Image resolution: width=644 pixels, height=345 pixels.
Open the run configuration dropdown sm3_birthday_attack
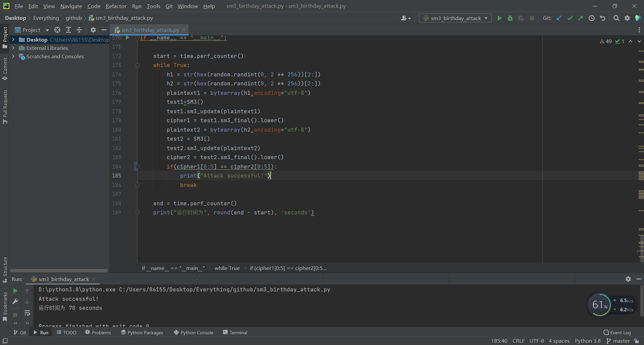coord(455,18)
